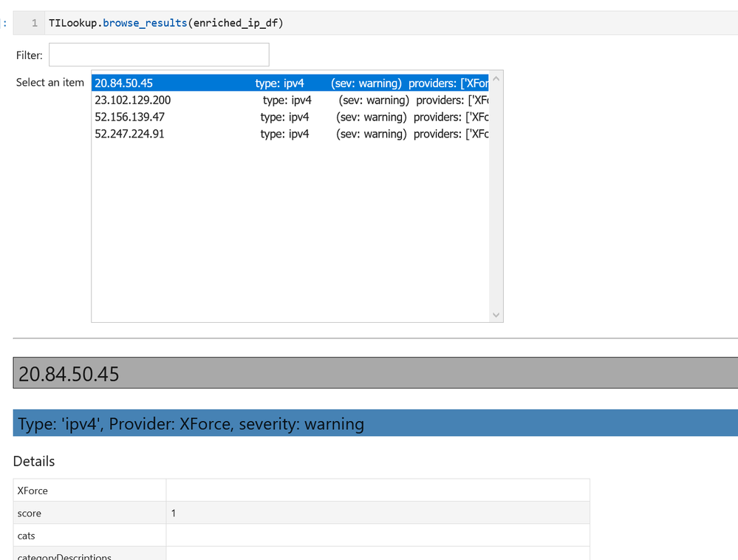Image resolution: width=738 pixels, height=560 pixels.
Task: Click the Filter: label
Action: pos(30,55)
